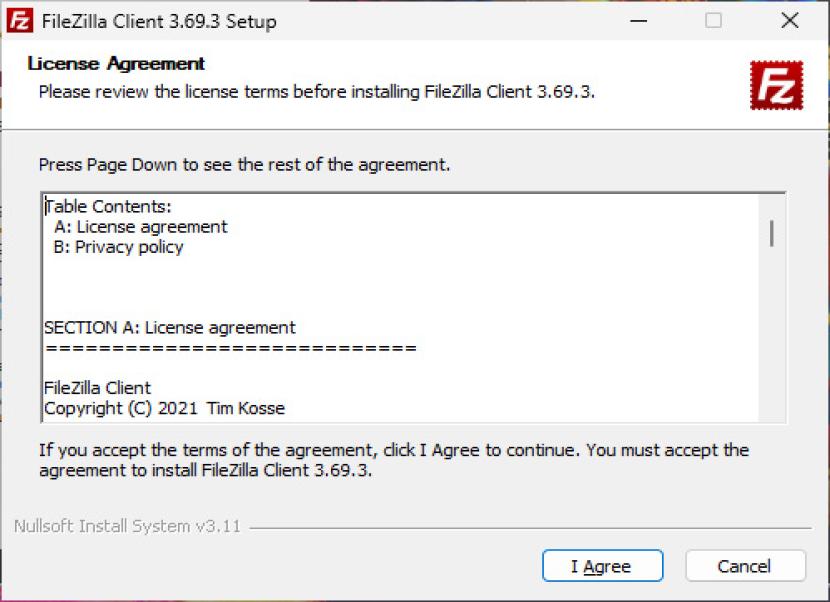830x602 pixels.
Task: Click the red FileZilla logo in the header
Action: pyautogui.click(x=777, y=85)
